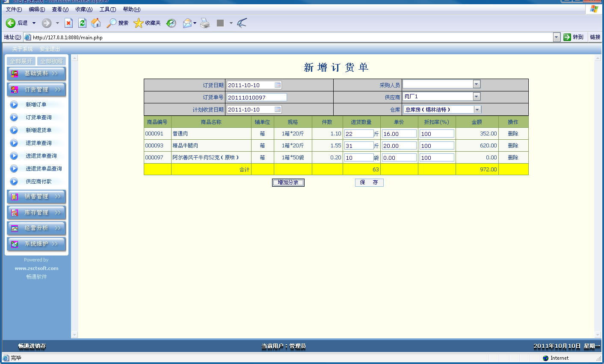The image size is (604, 364).
Task: Click the arrow icon beside 进退货单品查询
Action: pyautogui.click(x=14, y=169)
